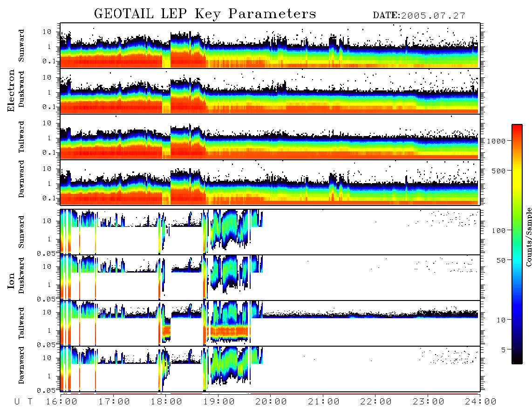Select the Ion "Dawnward" axis label
532x410 pixels.
[x=21, y=365]
